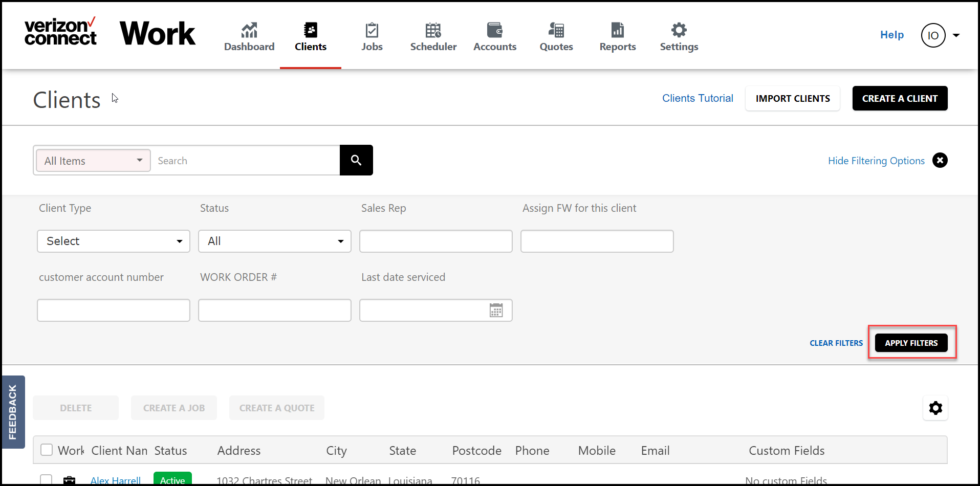980x486 pixels.
Task: Close filtering options with X icon
Action: point(940,160)
